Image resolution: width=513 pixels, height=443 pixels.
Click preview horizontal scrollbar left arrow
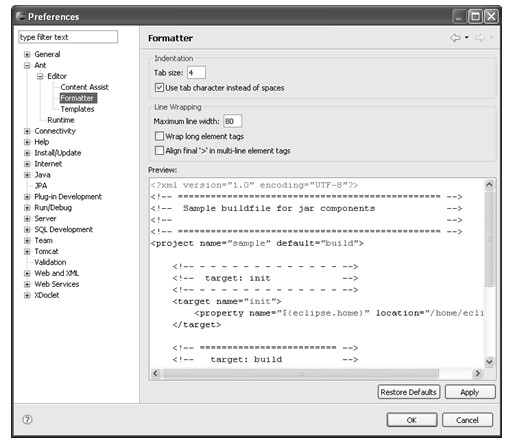155,373
